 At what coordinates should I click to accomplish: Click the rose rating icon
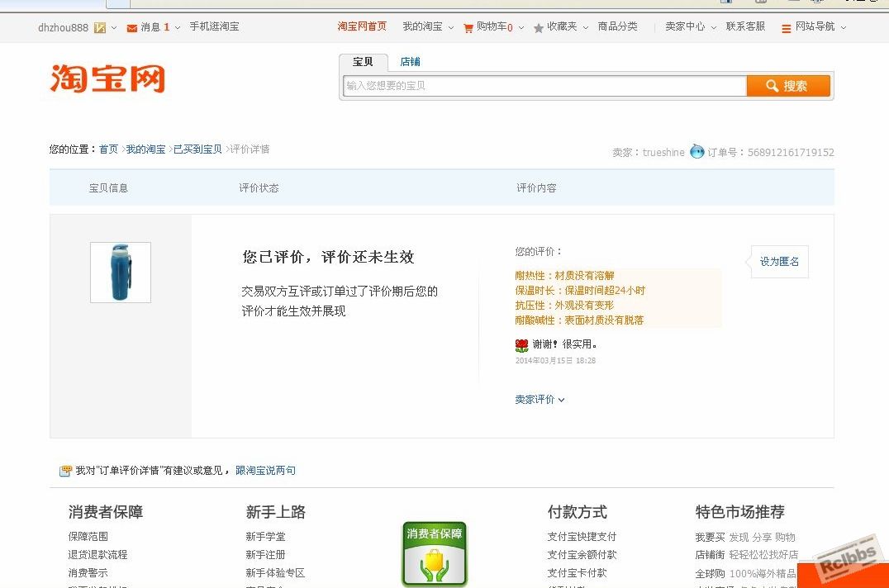pos(521,345)
